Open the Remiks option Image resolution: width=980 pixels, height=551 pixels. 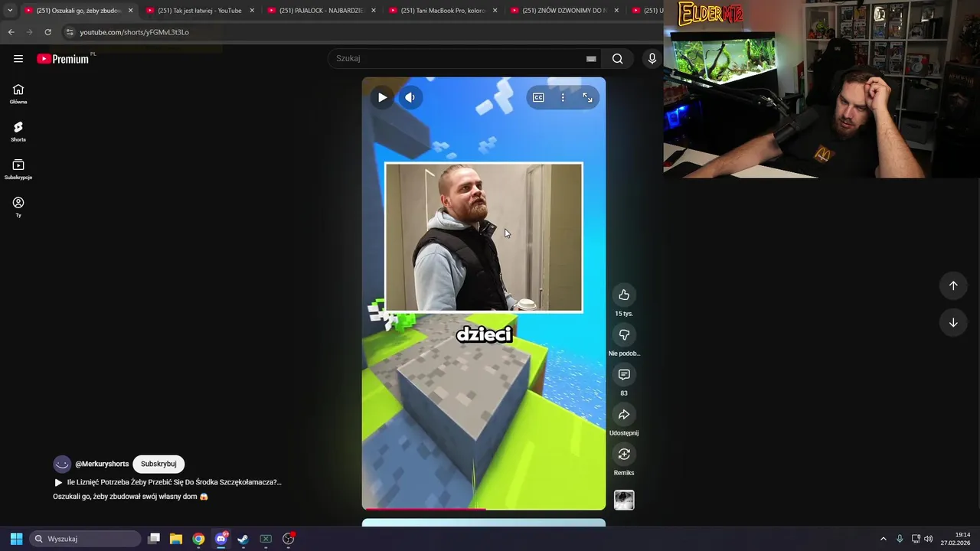point(624,454)
